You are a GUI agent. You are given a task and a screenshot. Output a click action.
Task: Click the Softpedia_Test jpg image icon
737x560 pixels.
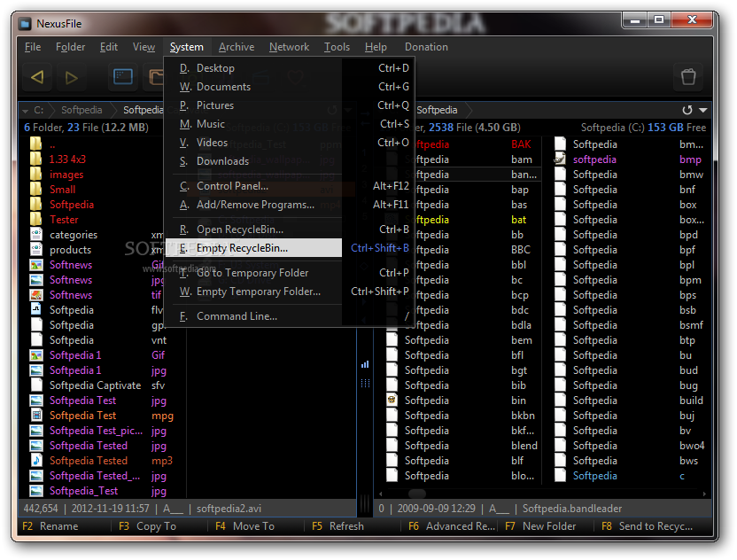36,490
